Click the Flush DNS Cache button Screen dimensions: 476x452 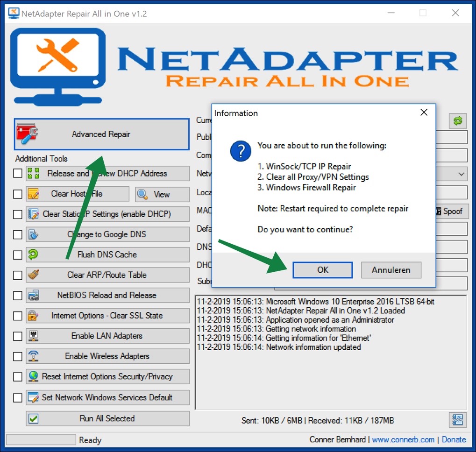(107, 255)
